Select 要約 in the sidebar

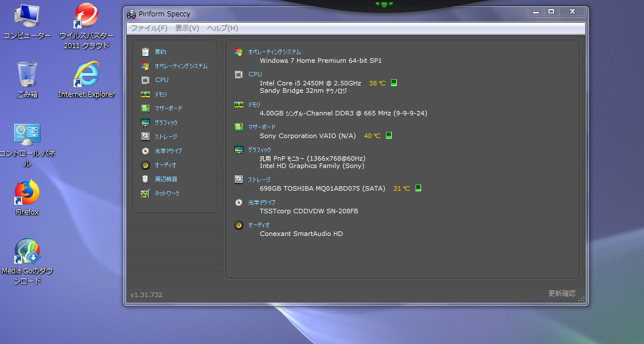tap(160, 51)
